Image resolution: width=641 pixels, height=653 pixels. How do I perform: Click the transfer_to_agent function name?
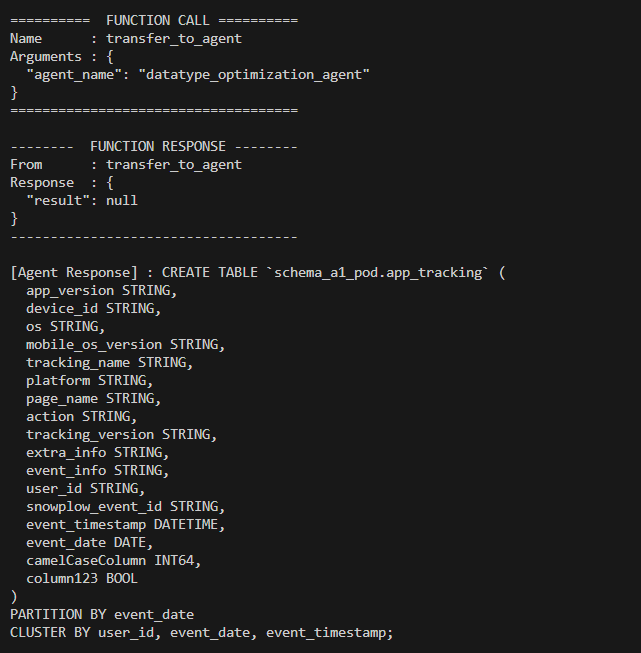coord(173,38)
